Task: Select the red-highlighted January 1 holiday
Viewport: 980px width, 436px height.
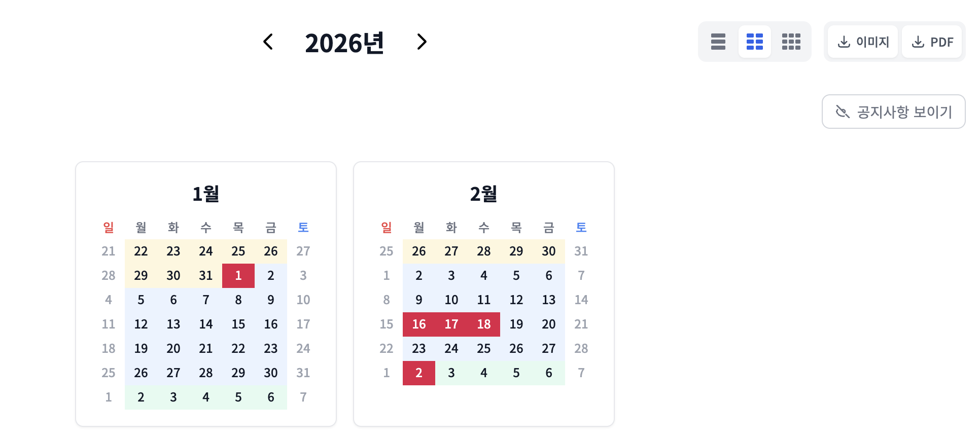Action: click(238, 275)
